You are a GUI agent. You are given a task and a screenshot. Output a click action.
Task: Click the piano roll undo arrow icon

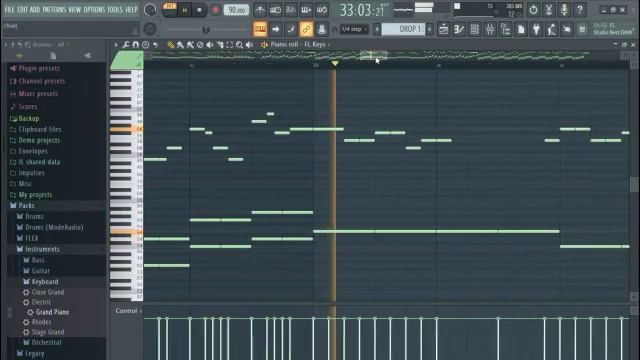coord(155,45)
